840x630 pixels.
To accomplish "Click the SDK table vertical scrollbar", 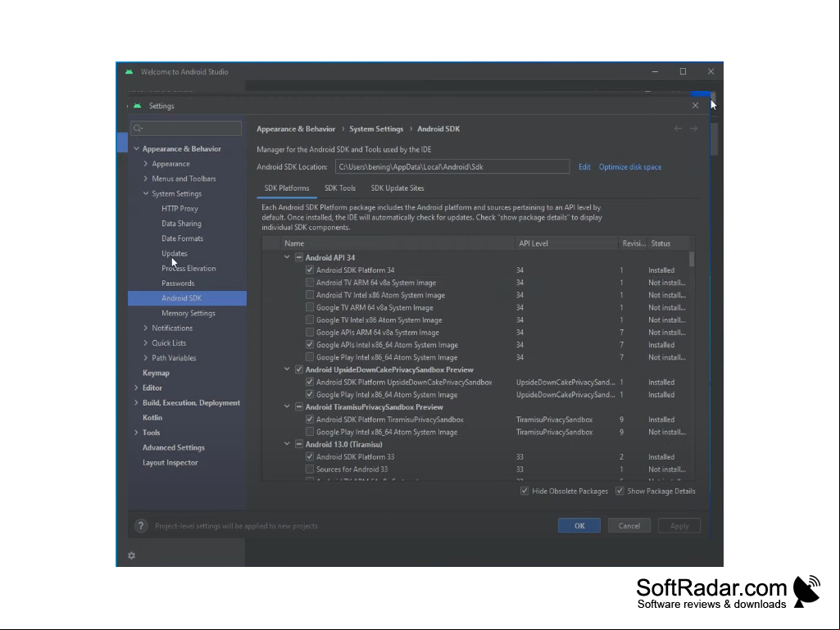I will [692, 259].
